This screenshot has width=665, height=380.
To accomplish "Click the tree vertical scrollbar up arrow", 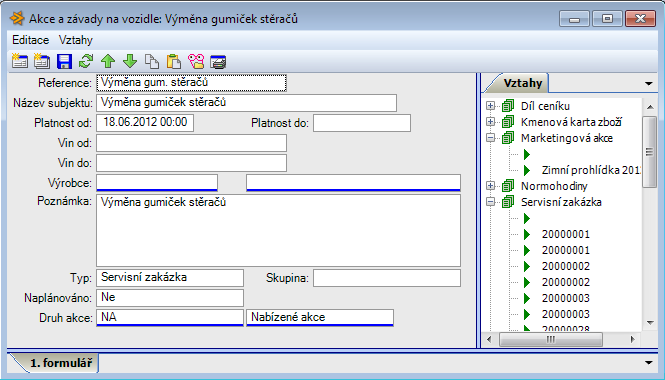I will tap(650, 107).
